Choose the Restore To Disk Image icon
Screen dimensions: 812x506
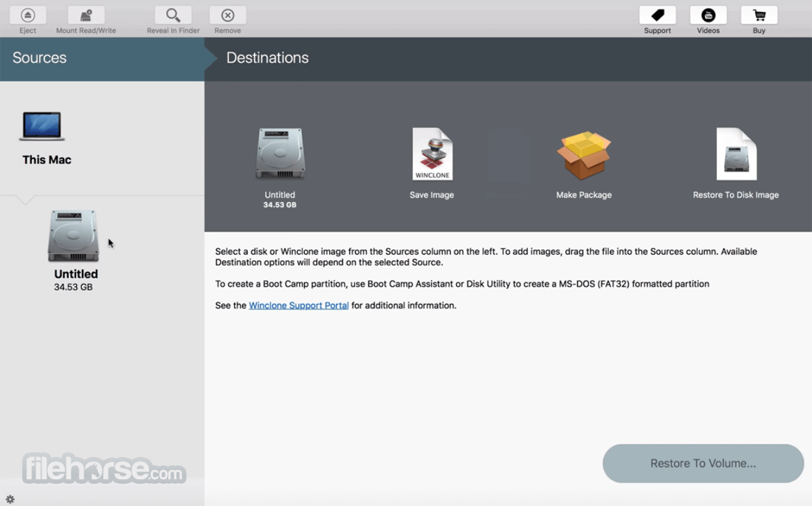coord(737,154)
